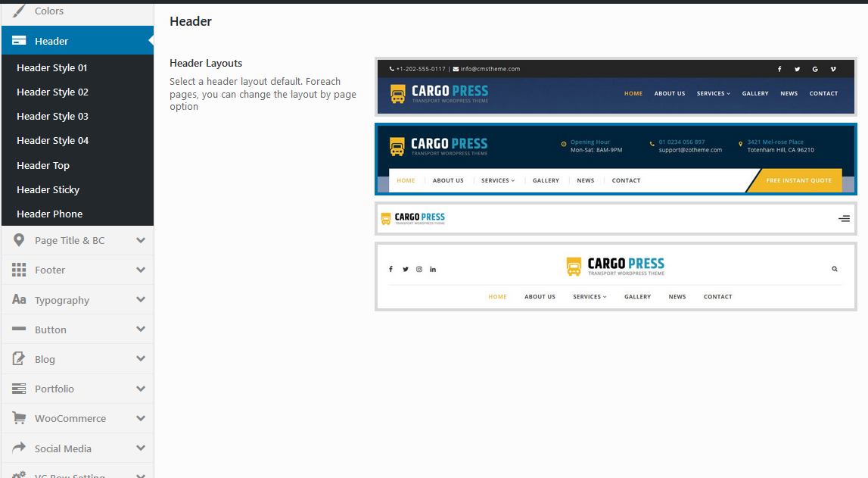Screen dimensions: 868x478
Task: Go to Header Phone settings
Action: (49, 214)
